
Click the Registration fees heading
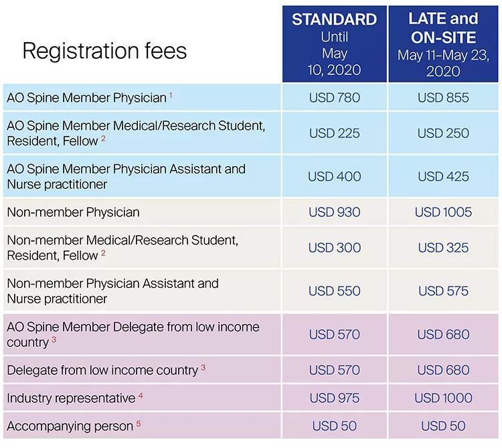pos(104,51)
